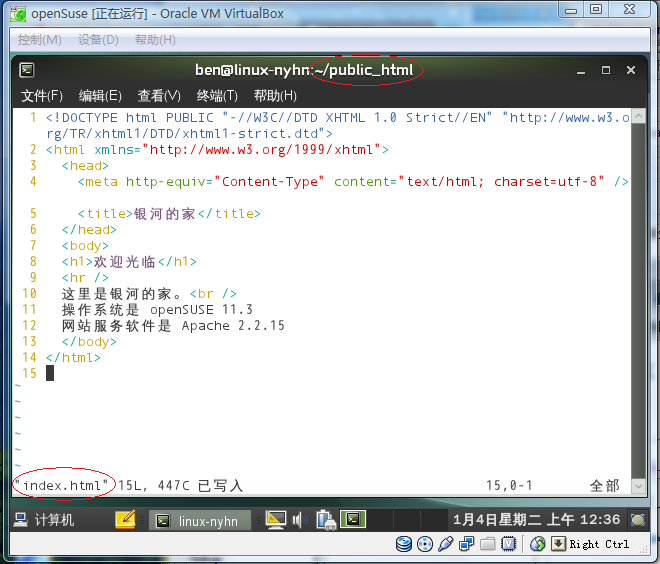
Task: Click the text "银河的家" in title tag
Action: (165, 214)
